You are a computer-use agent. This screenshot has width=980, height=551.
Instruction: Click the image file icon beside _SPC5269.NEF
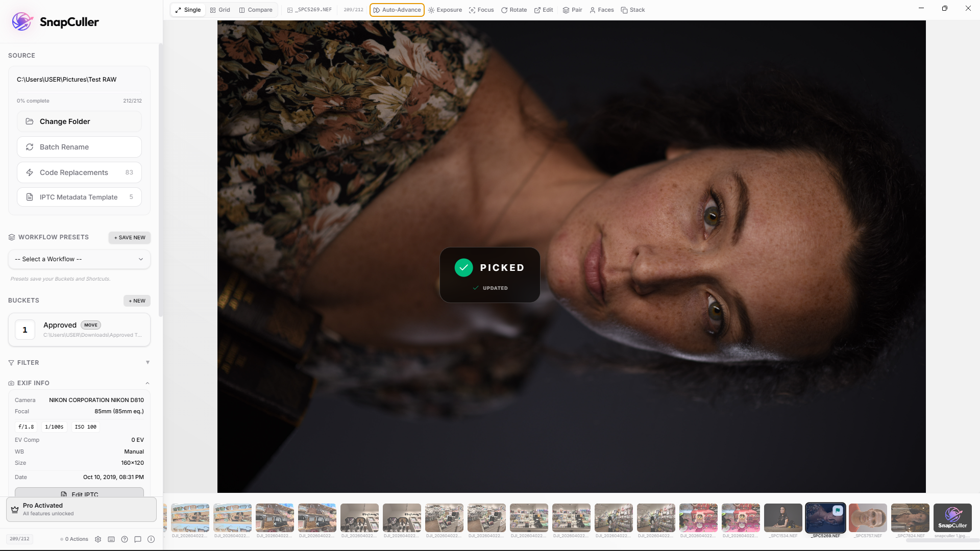(x=290, y=10)
